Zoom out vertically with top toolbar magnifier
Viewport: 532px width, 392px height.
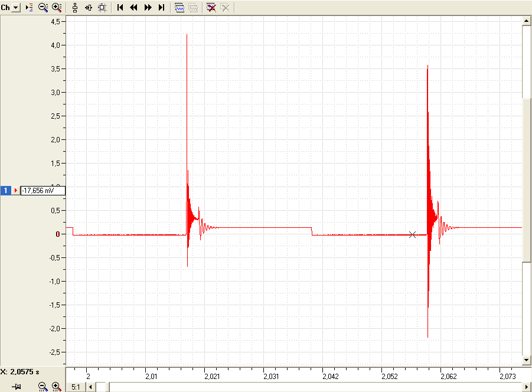tap(43, 8)
